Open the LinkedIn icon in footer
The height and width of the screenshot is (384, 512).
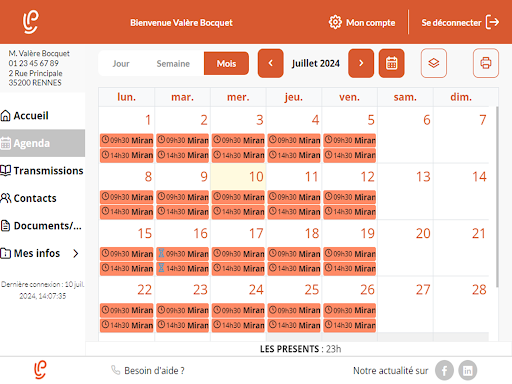tap(468, 370)
